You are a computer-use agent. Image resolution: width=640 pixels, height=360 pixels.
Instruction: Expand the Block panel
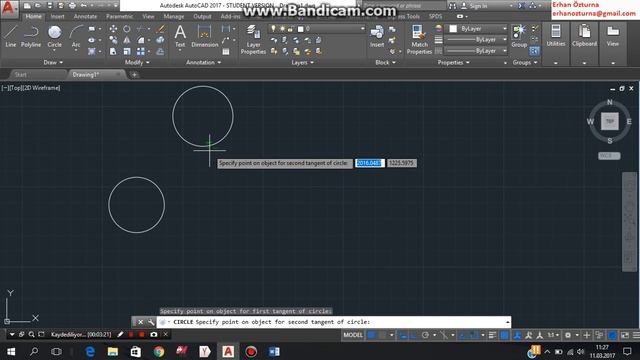385,62
